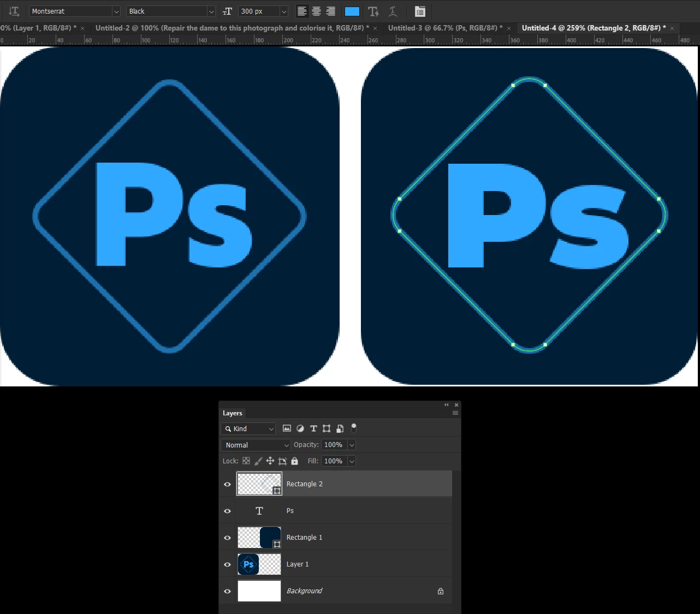Hide the Rectangle 2 layer
Viewport: 700px width, 614px height.
click(228, 484)
